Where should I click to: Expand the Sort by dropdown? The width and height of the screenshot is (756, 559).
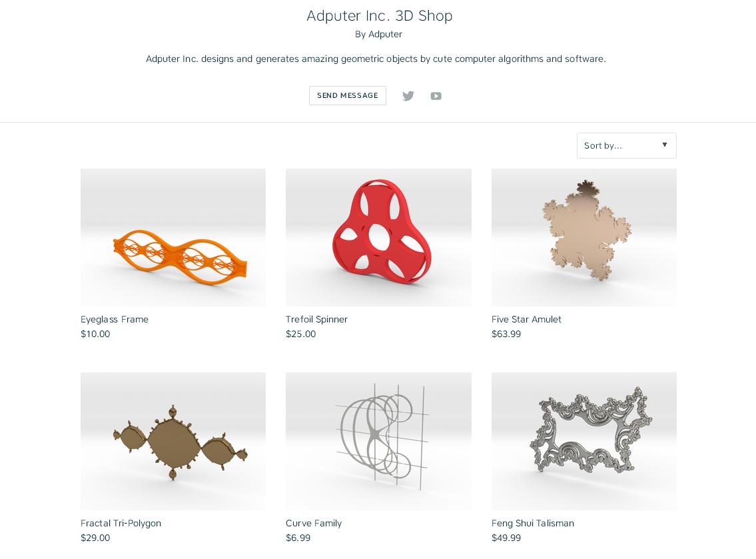click(x=626, y=146)
